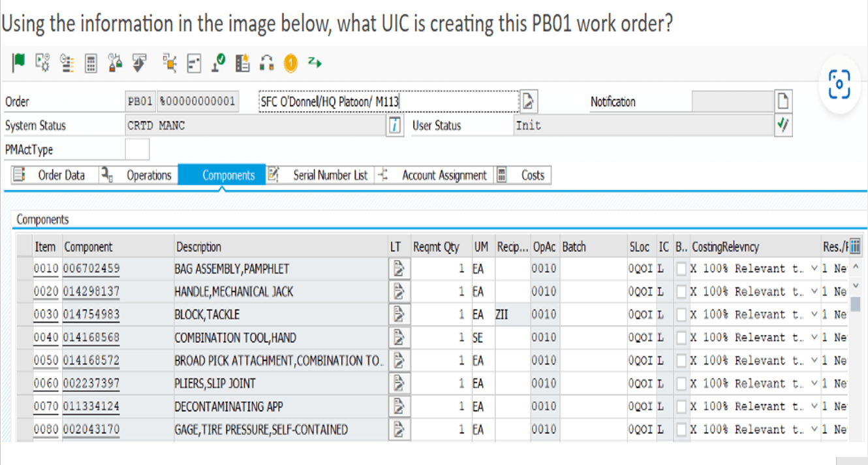The height and width of the screenshot is (465, 868).
Task: Click the calculator icon in the toolbar
Action: pos(91,63)
